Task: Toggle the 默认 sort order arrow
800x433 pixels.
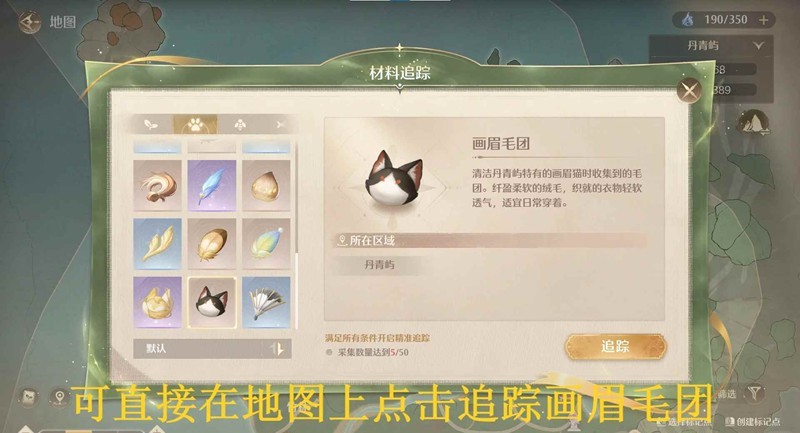Action: pyautogui.click(x=278, y=349)
